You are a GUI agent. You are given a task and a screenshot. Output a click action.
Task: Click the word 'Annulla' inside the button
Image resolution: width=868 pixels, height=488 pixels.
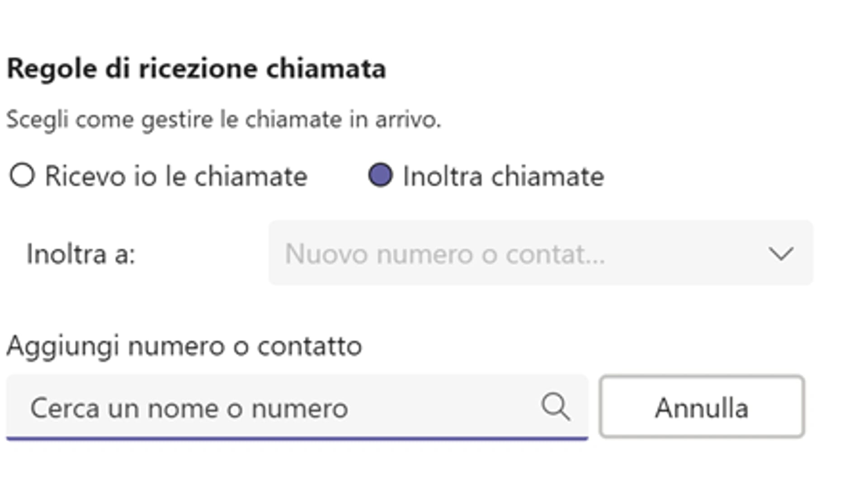coord(702,408)
